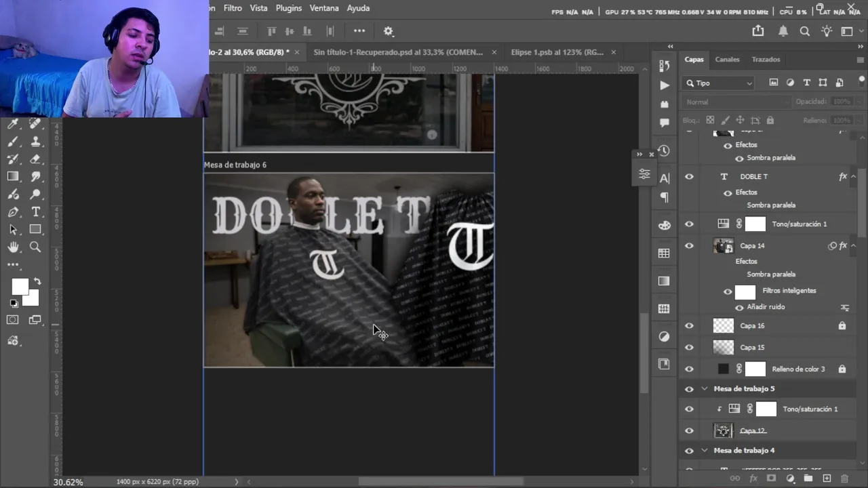This screenshot has width=868, height=488.
Task: Open the Layers panel hamburger menu
Action: [x=860, y=60]
